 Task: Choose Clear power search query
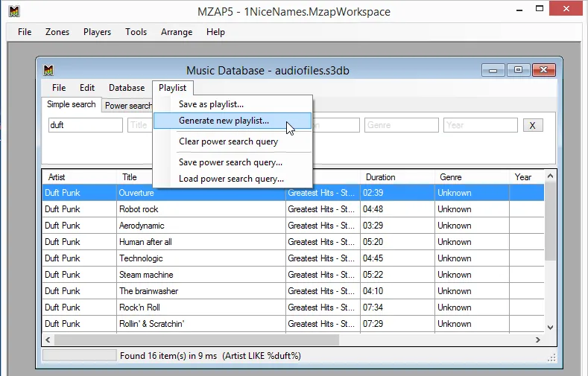(233, 141)
